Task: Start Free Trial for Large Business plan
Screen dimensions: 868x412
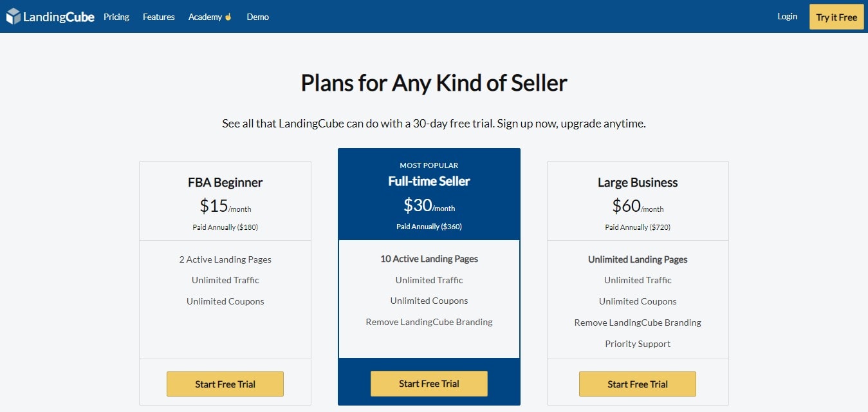Action: [638, 384]
